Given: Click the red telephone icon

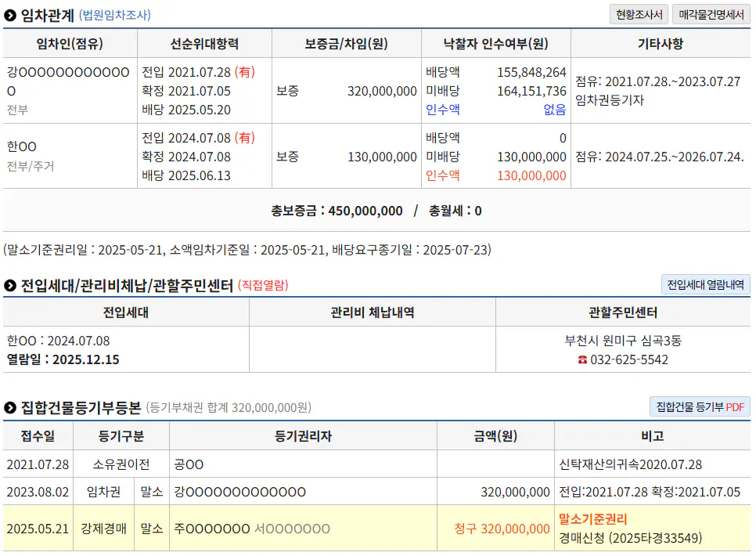Looking at the screenshot, I should [582, 359].
